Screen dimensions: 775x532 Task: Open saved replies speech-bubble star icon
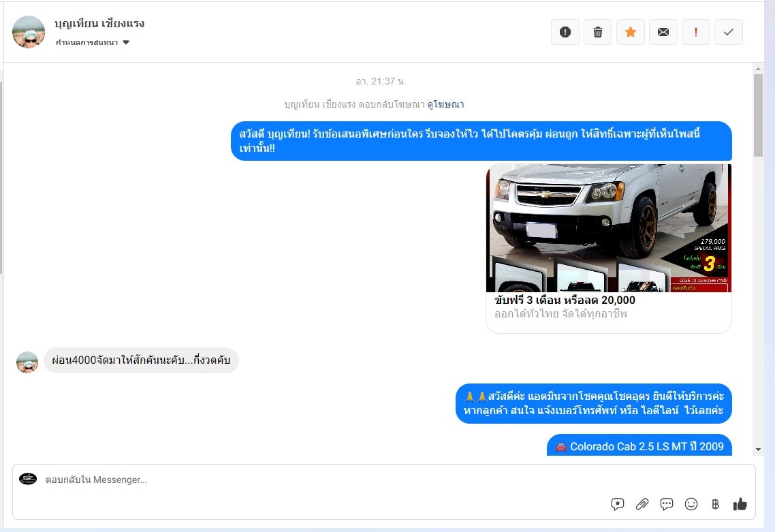(x=617, y=504)
